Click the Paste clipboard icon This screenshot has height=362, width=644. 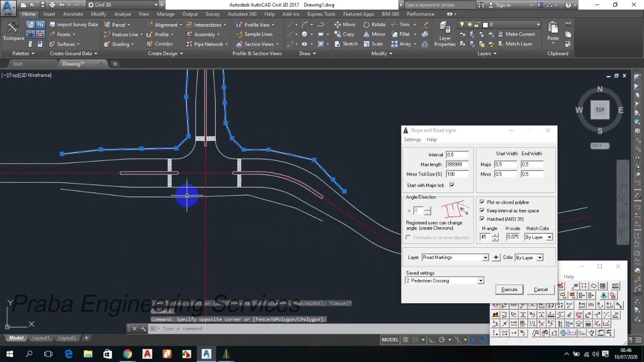click(x=553, y=31)
